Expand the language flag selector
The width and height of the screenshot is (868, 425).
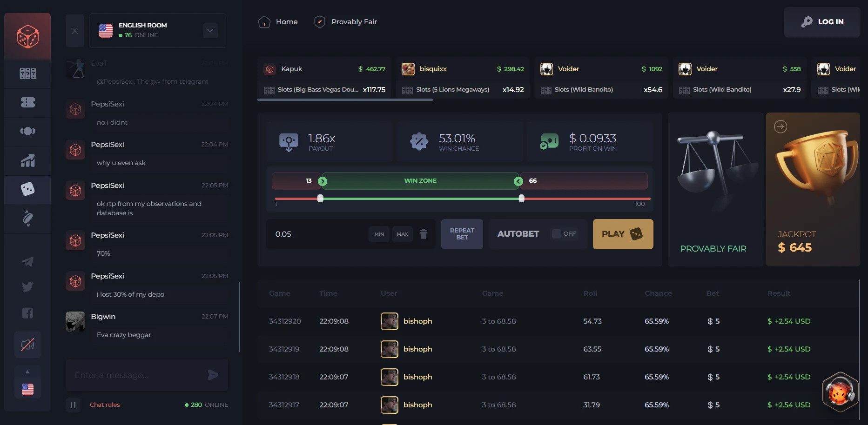pyautogui.click(x=27, y=383)
